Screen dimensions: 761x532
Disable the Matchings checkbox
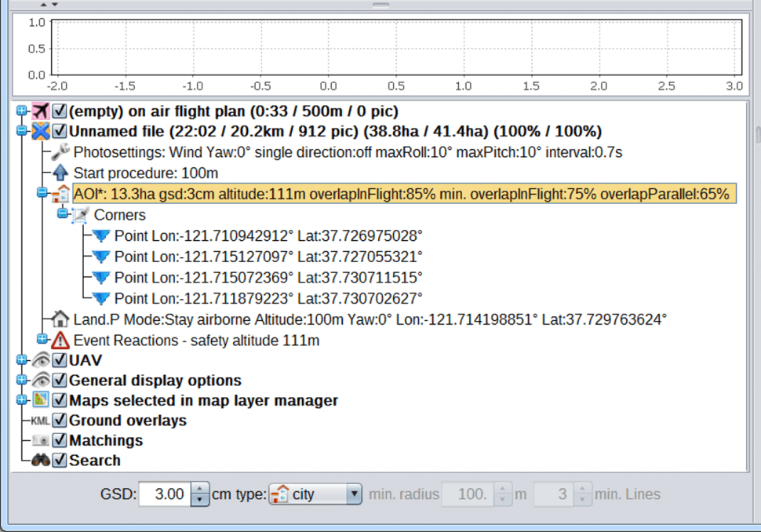tap(60, 440)
